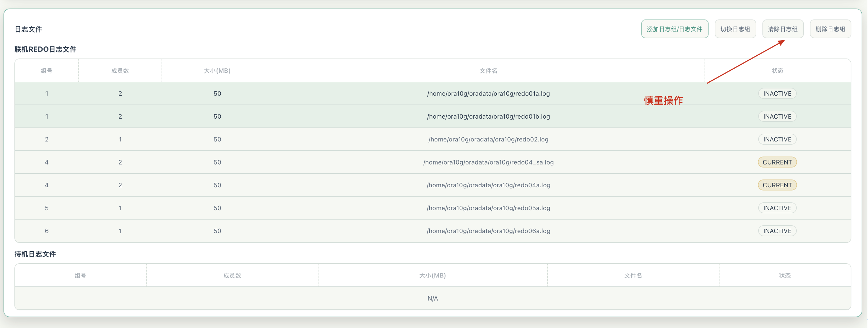Image resolution: width=868 pixels, height=329 pixels.
Task: Click the 添加日志组/日志文件 button
Action: [674, 29]
